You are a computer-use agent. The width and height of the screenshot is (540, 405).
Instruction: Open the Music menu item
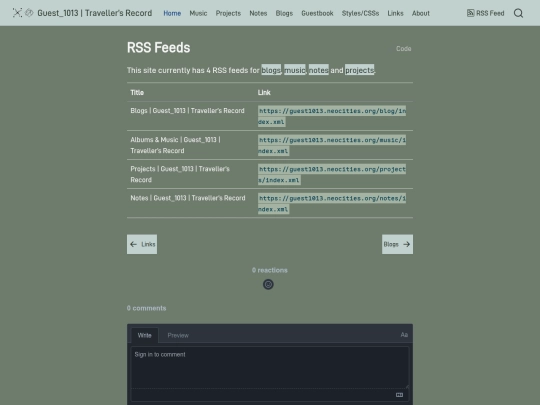tap(198, 13)
